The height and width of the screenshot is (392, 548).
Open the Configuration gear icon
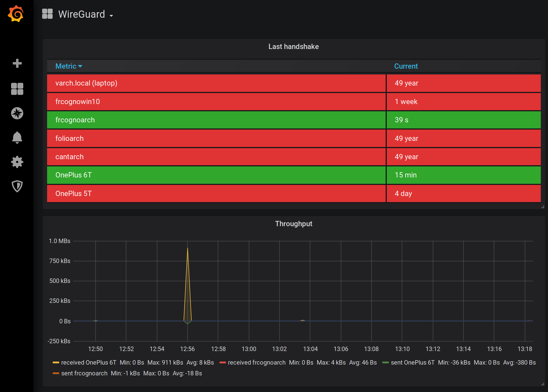[x=17, y=162]
